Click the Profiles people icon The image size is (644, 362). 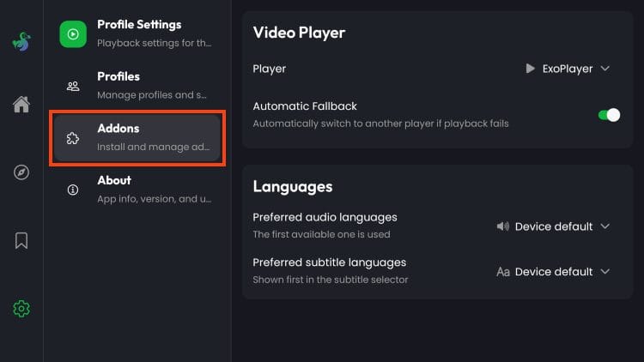tap(73, 86)
